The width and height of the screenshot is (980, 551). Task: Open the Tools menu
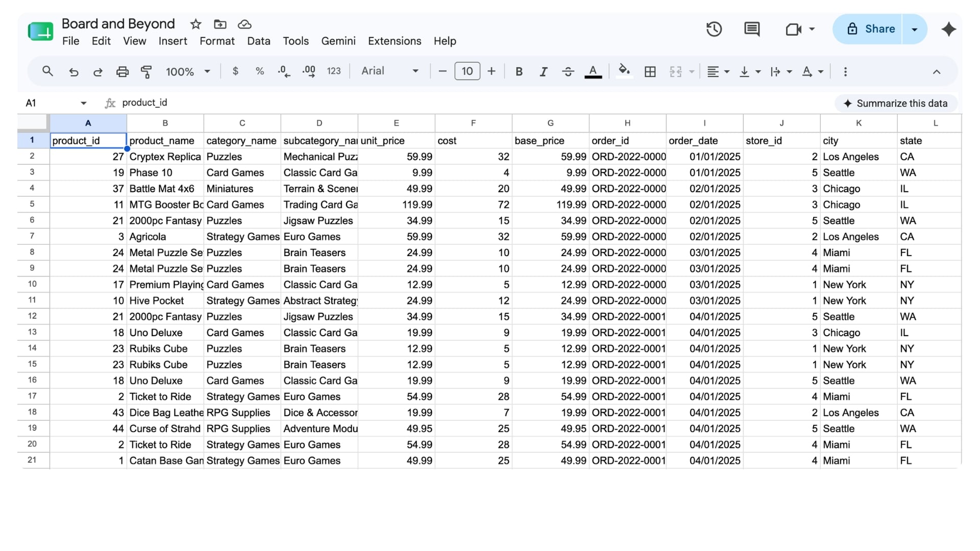click(x=296, y=41)
